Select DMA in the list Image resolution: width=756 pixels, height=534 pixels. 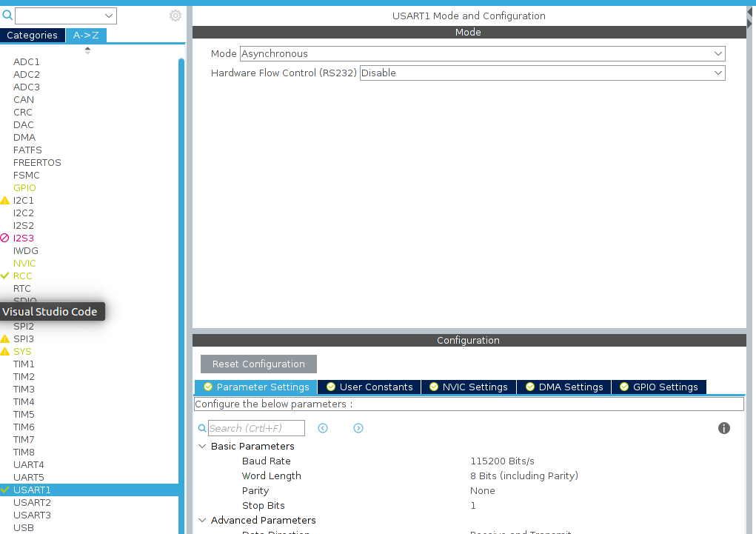tap(24, 137)
